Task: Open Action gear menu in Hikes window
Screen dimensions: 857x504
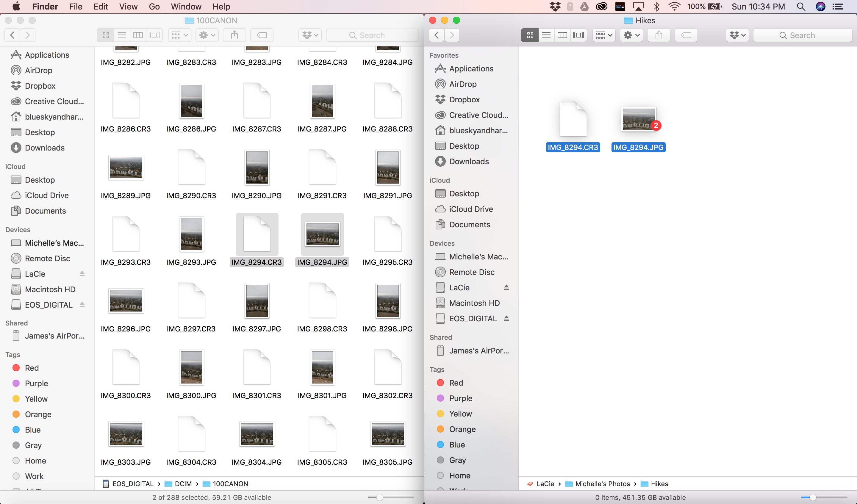Action: [631, 35]
